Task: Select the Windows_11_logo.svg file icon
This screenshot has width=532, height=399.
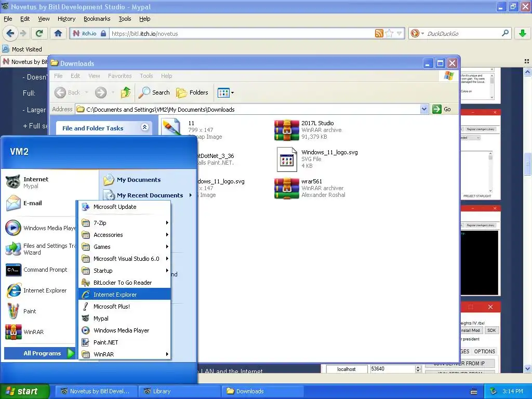Action: (287, 159)
